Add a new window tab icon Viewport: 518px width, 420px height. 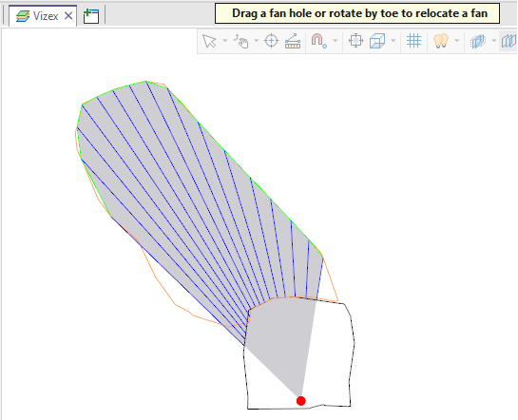91,16
